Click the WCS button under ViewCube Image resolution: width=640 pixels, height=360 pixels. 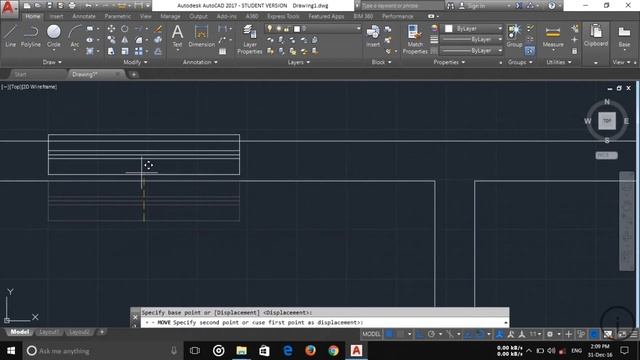point(606,156)
